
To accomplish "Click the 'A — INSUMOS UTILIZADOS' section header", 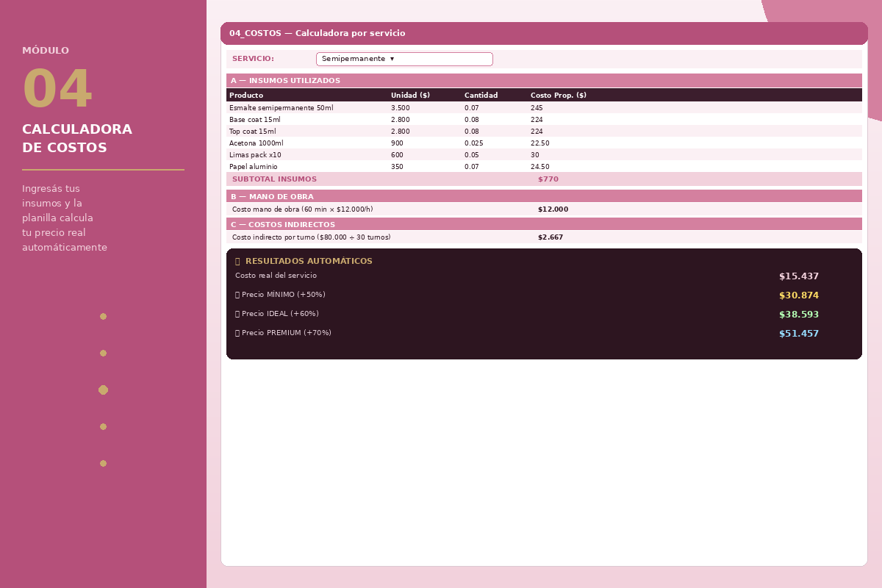I will pos(544,81).
